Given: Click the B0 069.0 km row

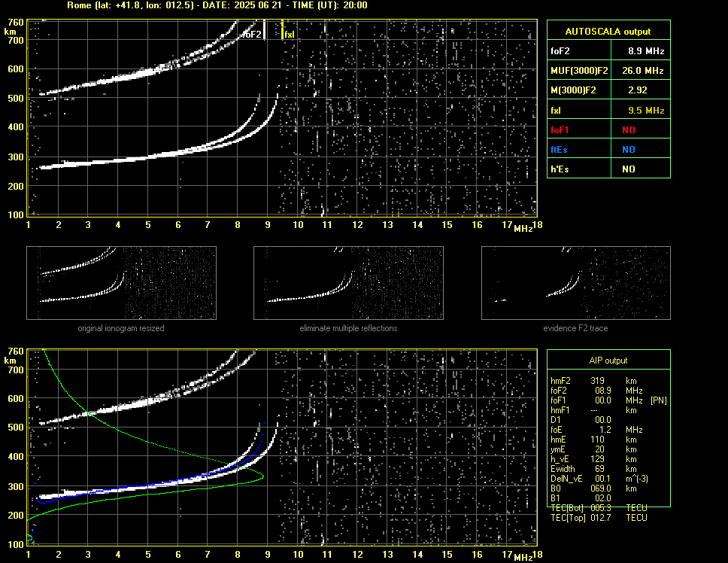Looking at the screenshot, I should (x=594, y=488).
